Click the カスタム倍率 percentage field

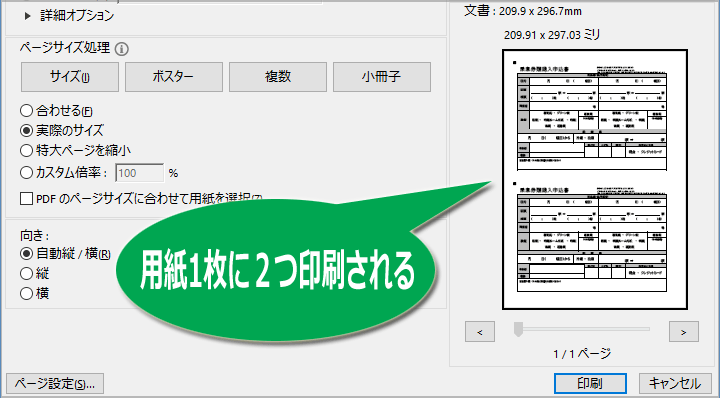[x=139, y=173]
